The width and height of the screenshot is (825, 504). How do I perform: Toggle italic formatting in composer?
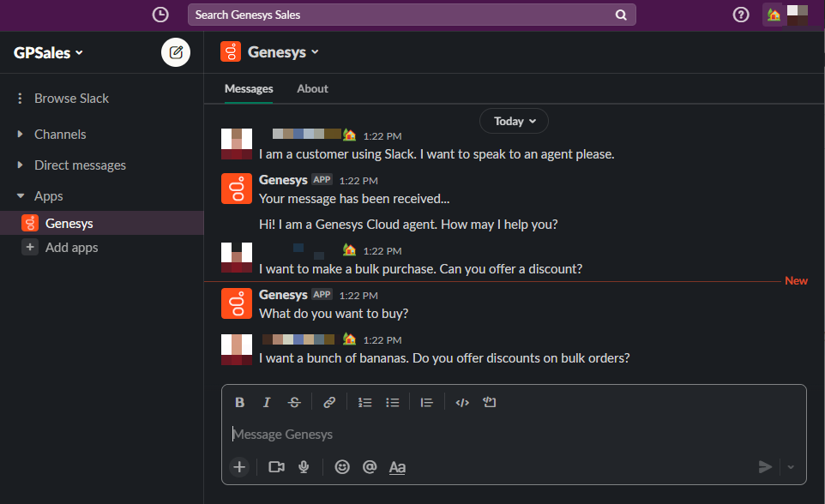(267, 403)
